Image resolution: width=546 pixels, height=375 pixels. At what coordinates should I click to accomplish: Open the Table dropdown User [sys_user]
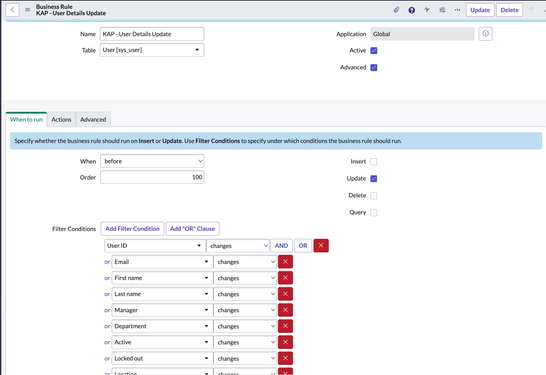click(x=152, y=50)
